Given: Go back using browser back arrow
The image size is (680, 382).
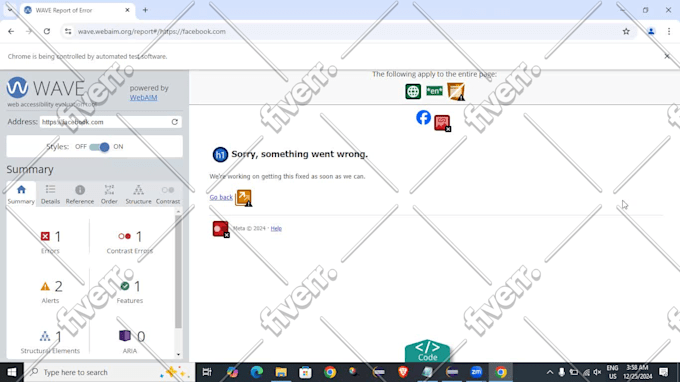Looking at the screenshot, I should click(x=11, y=31).
